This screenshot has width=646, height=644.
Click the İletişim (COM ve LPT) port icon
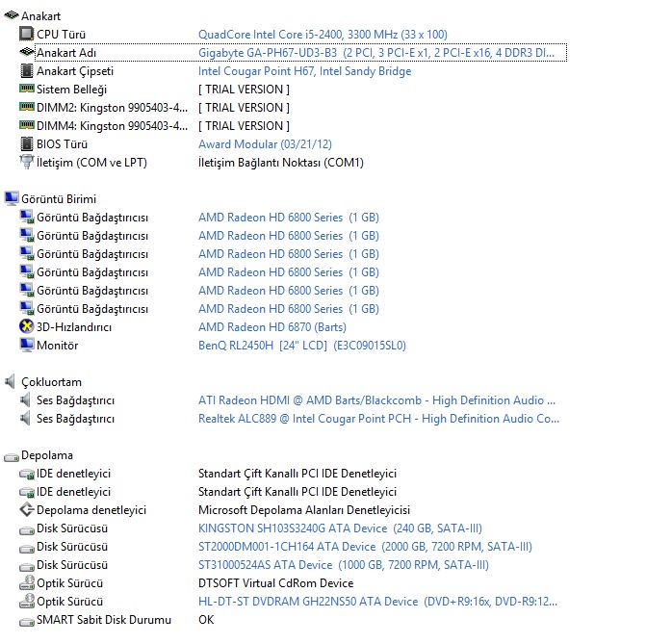pyautogui.click(x=26, y=162)
